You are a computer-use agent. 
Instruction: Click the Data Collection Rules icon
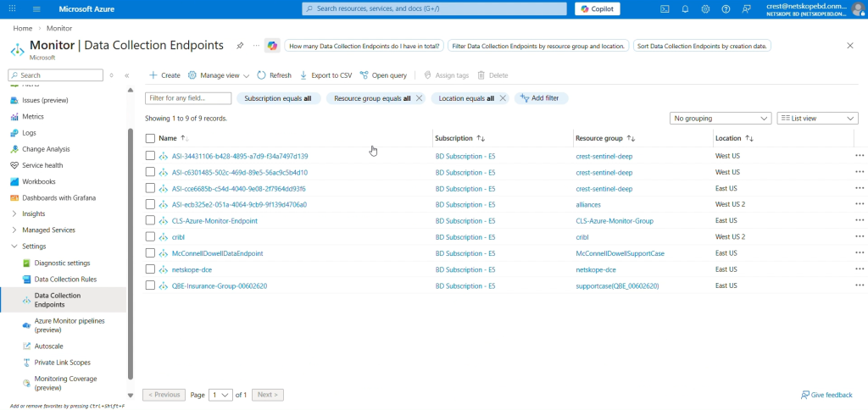click(26, 280)
